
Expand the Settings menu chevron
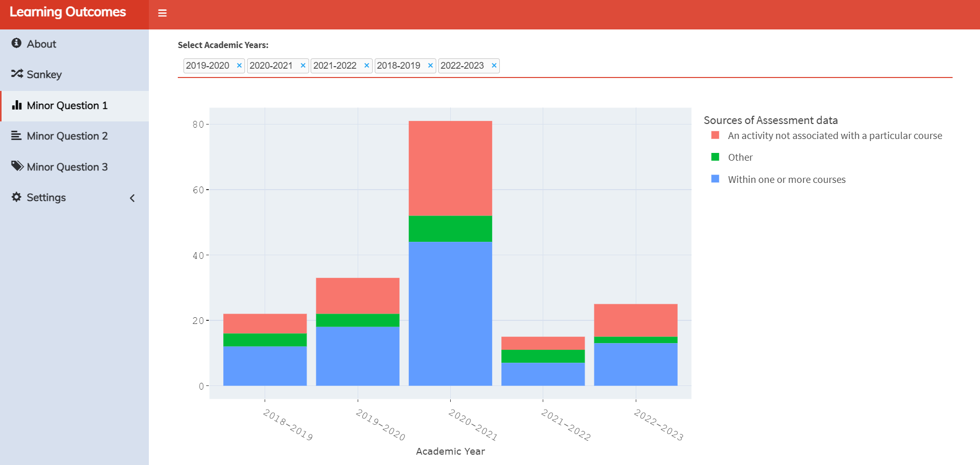(132, 198)
